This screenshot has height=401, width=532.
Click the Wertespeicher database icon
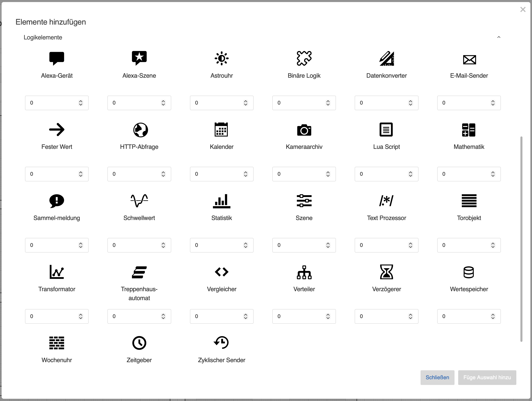point(469,272)
